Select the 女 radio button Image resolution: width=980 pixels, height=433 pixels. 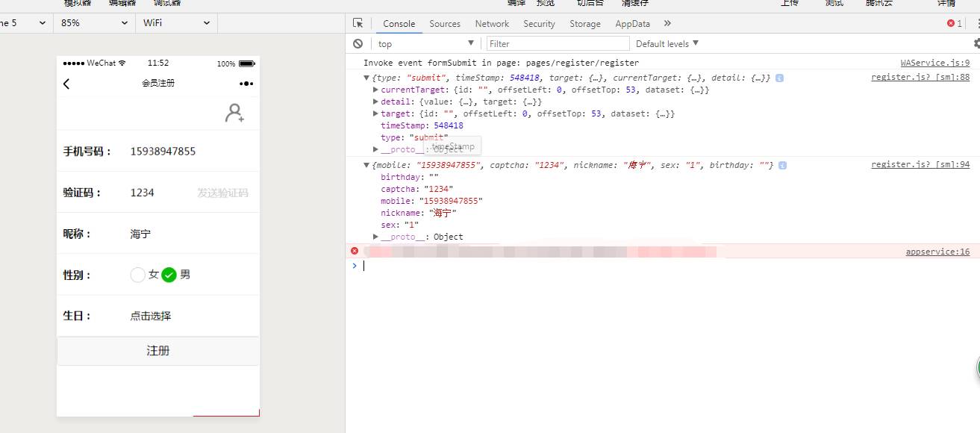coord(138,275)
